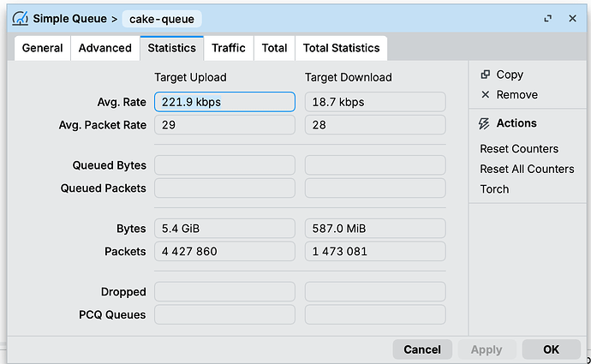Close the cake-queue dialog with X
591x364 pixels.
coord(572,19)
